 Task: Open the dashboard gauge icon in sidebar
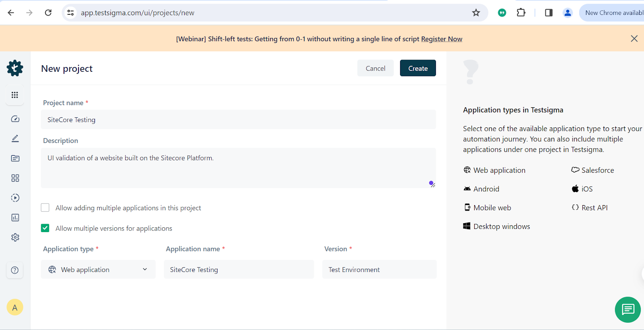[15, 119]
